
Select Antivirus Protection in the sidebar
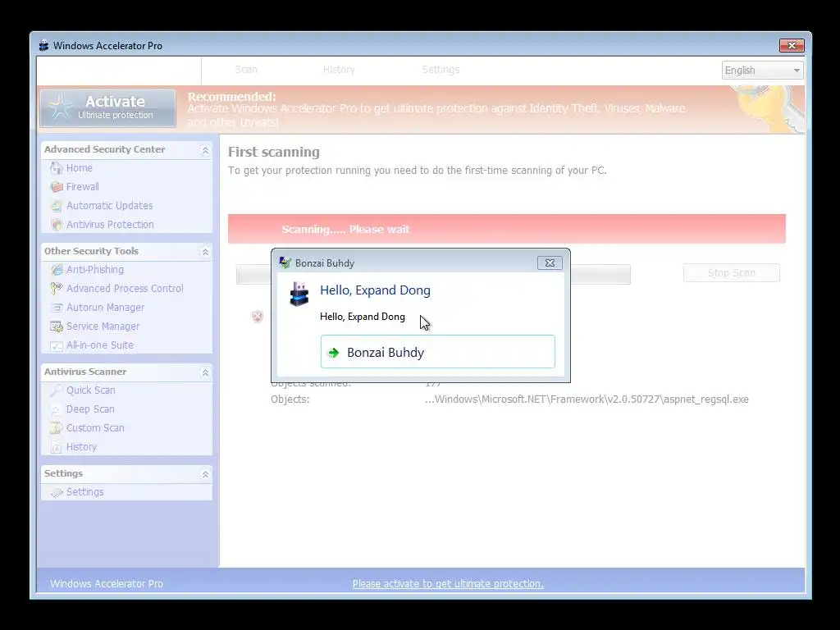click(x=110, y=225)
